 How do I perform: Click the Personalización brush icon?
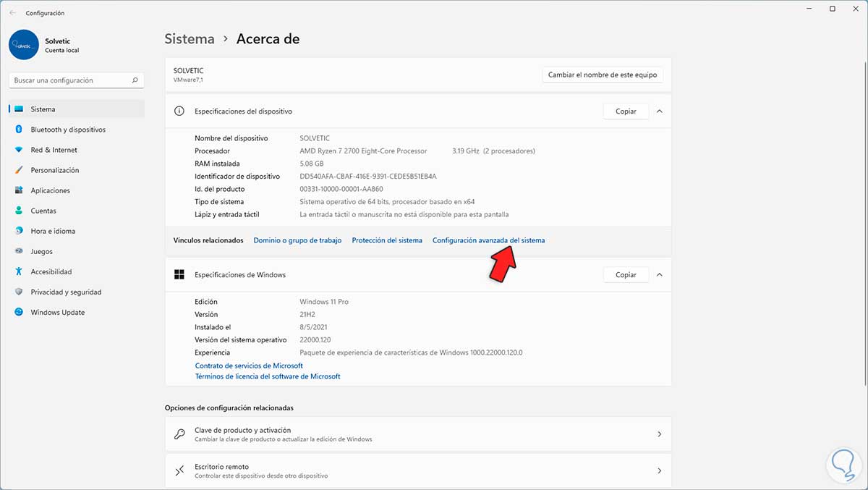(20, 170)
